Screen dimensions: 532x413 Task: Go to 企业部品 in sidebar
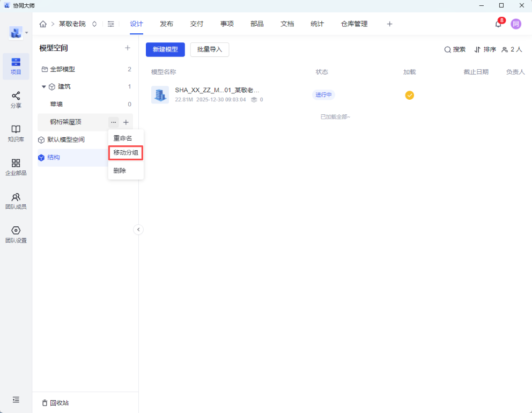pyautogui.click(x=16, y=167)
